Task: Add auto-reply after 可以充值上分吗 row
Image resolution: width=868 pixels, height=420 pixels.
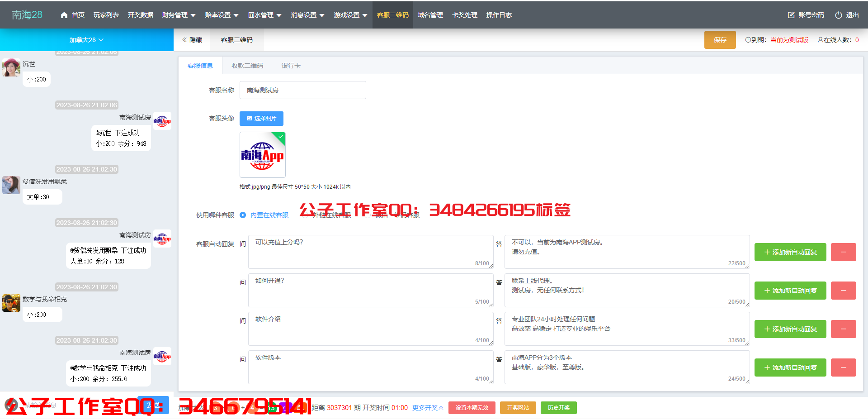Action: coord(790,252)
